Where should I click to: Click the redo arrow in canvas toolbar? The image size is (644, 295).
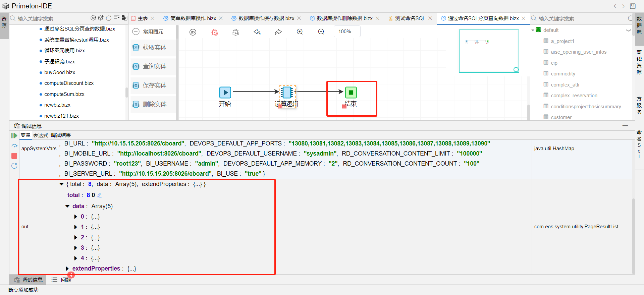click(x=278, y=32)
